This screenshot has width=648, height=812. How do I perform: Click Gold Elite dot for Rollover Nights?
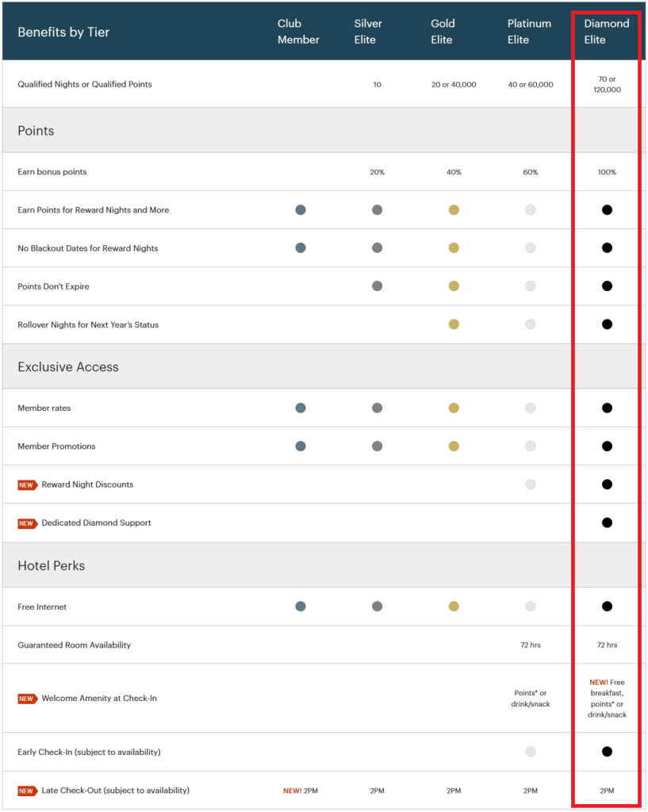coord(454,324)
